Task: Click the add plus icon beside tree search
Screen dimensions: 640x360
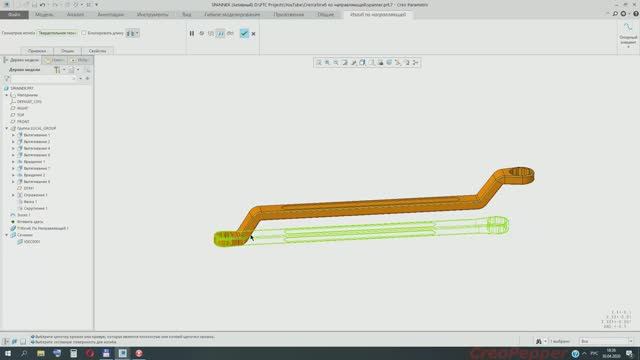Action: coord(87,78)
